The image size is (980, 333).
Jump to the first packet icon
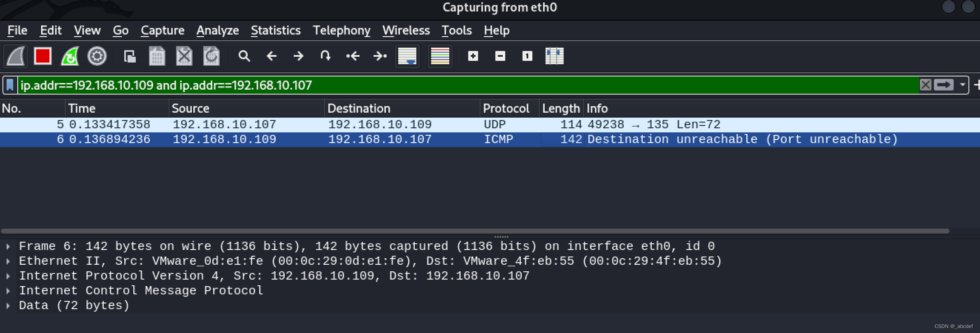click(x=353, y=56)
